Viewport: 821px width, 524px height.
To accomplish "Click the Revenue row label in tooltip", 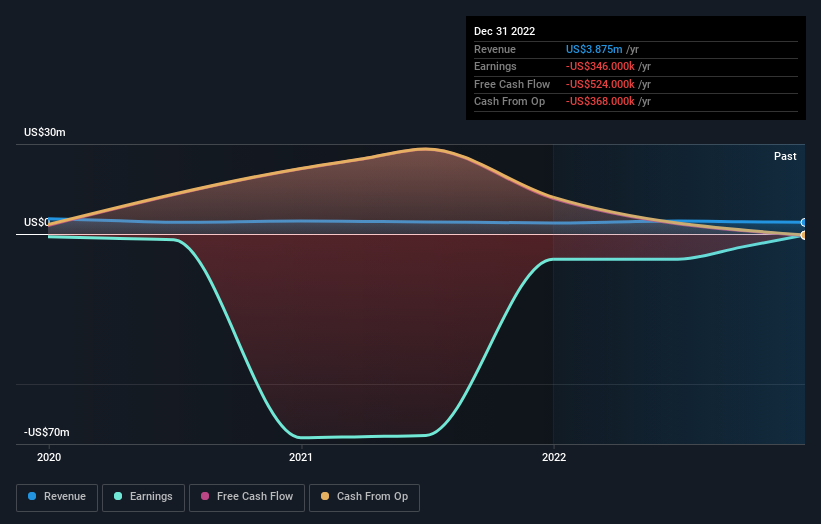I will coord(495,49).
